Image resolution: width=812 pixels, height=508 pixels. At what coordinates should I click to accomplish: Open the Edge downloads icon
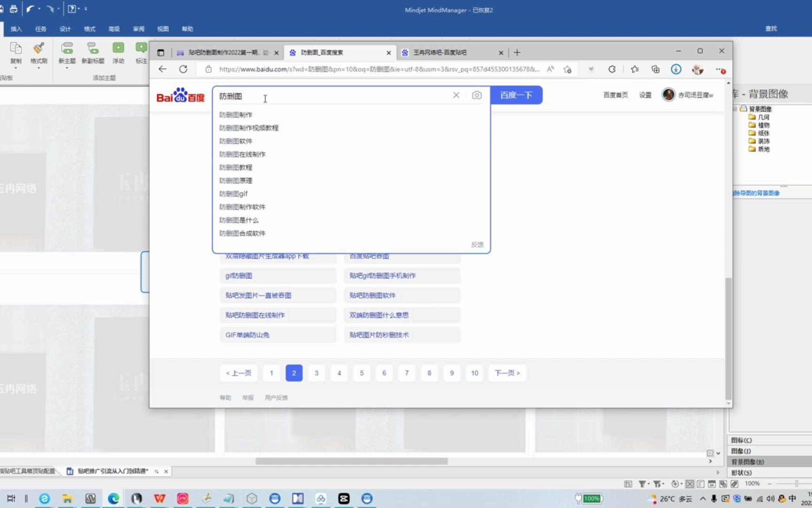pyautogui.click(x=676, y=69)
